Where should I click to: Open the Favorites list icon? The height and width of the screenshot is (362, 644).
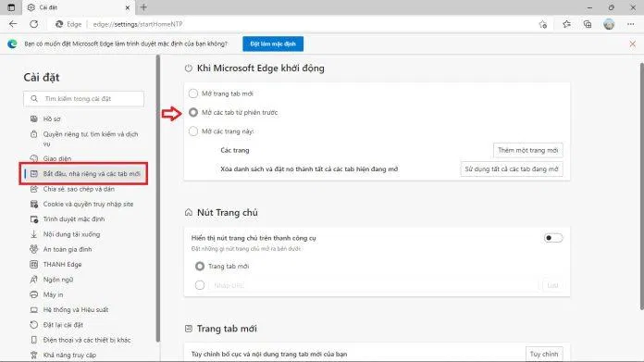(567, 24)
